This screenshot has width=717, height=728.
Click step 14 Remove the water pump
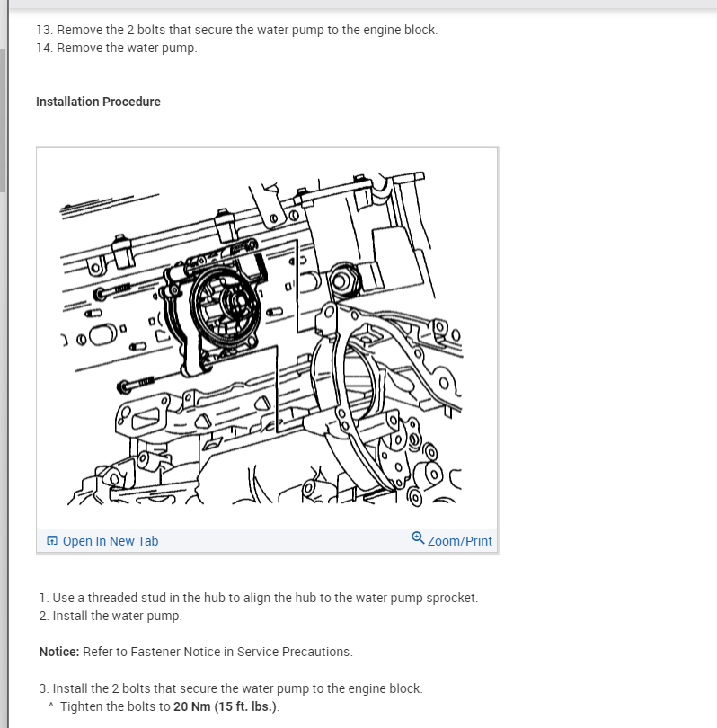(117, 48)
